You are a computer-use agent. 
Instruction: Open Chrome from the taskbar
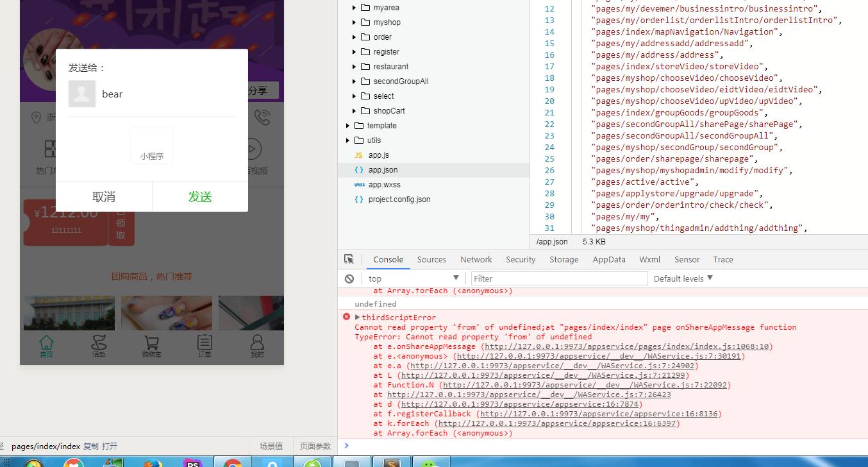tap(233, 463)
